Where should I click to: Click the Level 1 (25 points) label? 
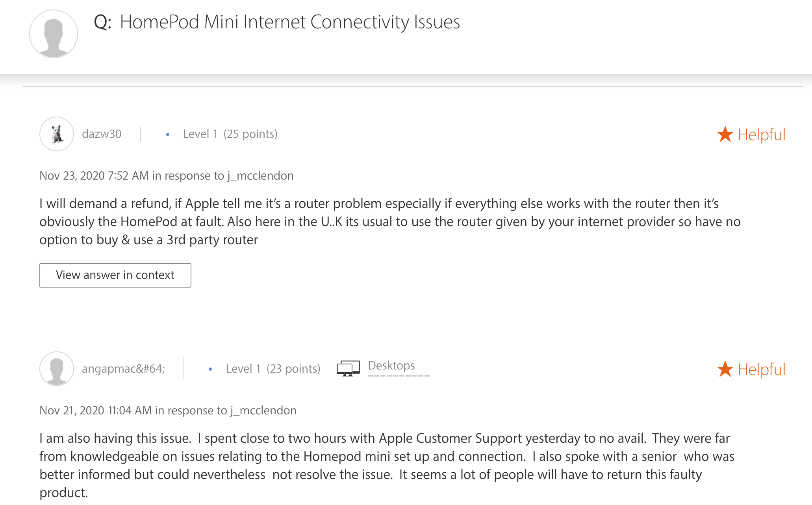(230, 134)
